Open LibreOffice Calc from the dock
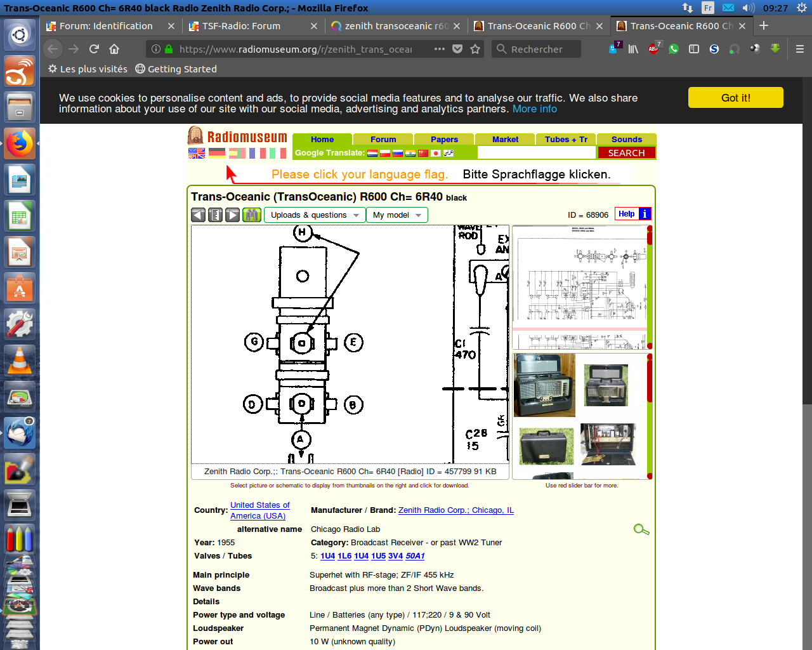The image size is (812, 650). 20,216
